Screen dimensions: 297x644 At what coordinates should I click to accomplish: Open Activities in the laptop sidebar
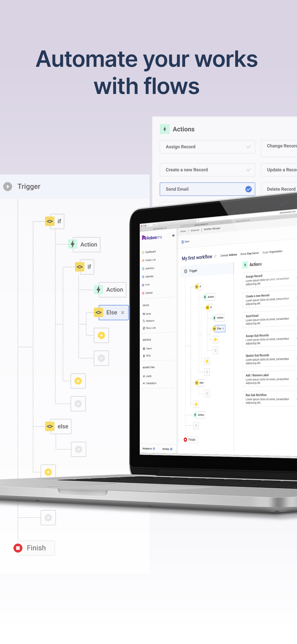148,268
